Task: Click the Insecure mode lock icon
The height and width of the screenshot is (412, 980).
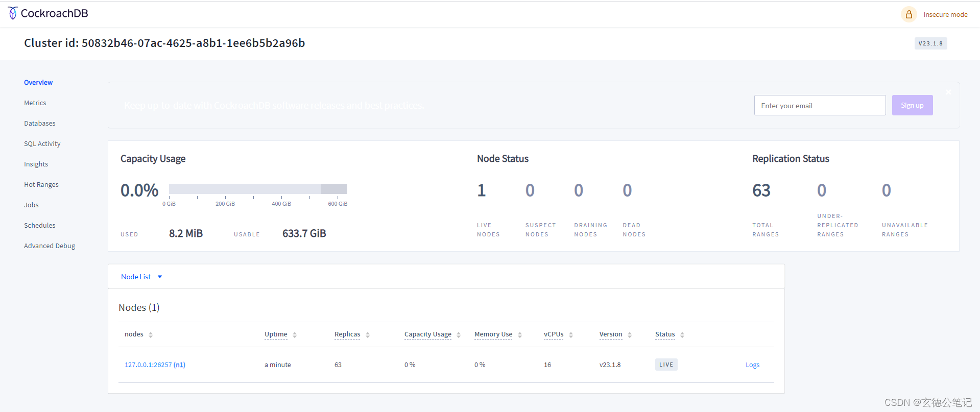Action: pyautogui.click(x=909, y=14)
